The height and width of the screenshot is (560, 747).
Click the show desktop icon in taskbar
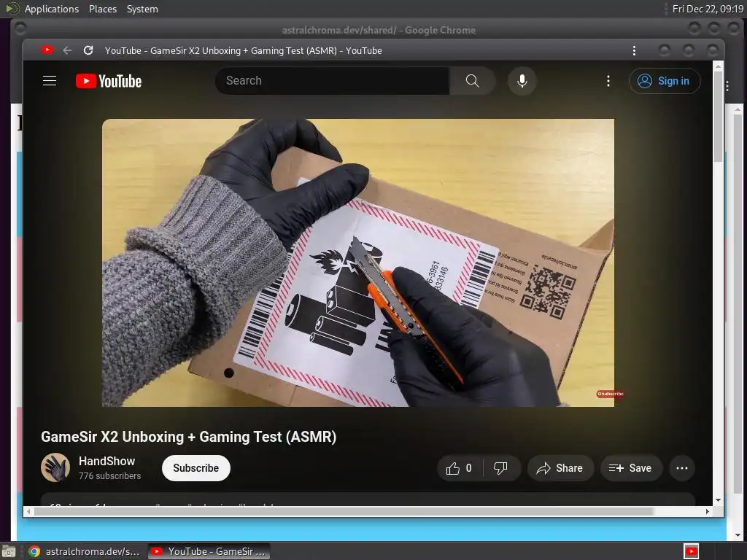pyautogui.click(x=9, y=551)
